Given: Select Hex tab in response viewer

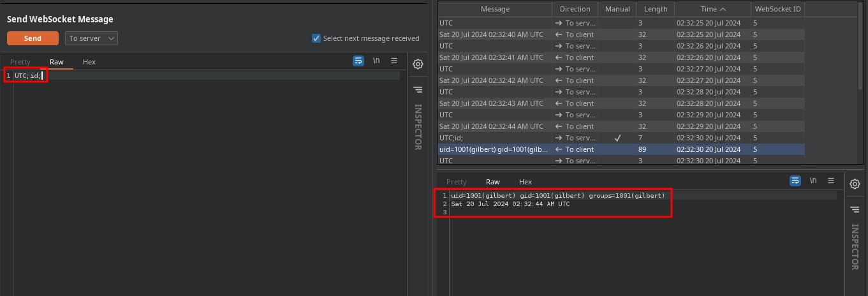Looking at the screenshot, I should click(526, 182).
